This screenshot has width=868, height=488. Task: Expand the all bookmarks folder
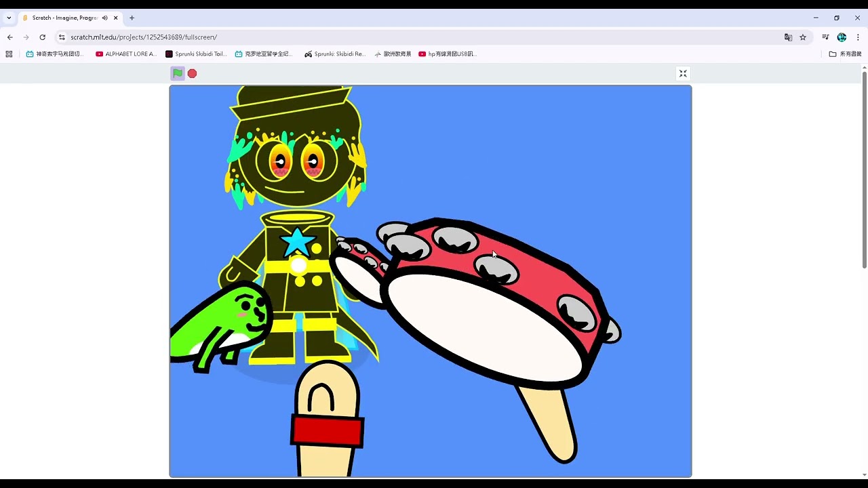tap(845, 54)
